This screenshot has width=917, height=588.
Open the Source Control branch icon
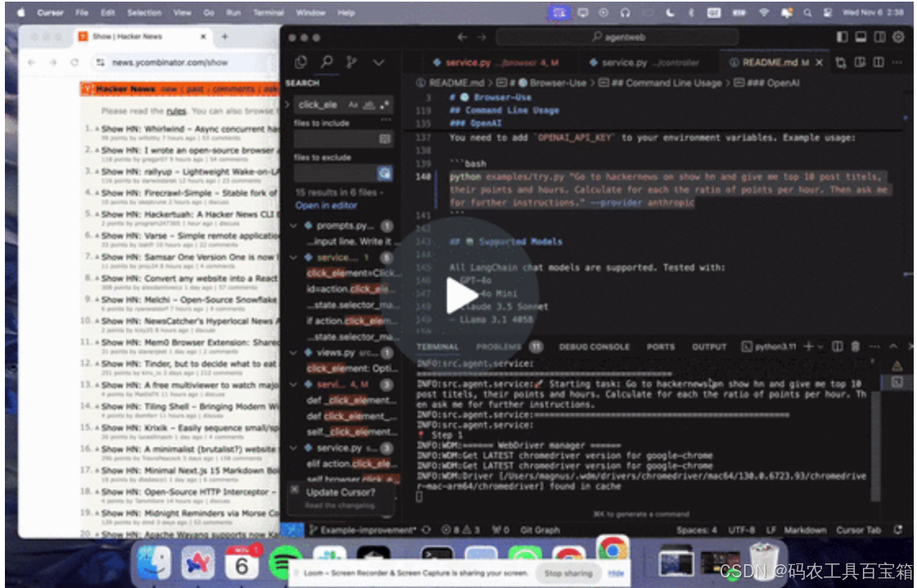pos(351,62)
